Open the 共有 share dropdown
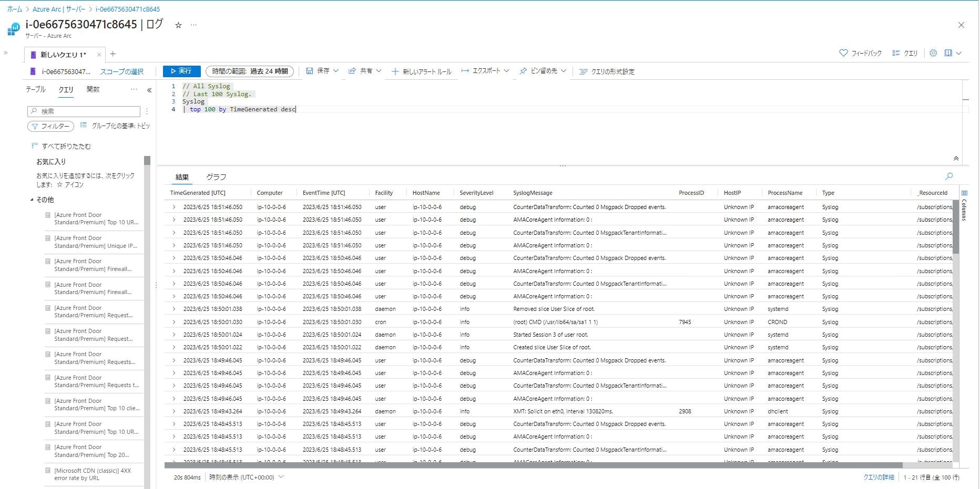The width and height of the screenshot is (980, 489). (365, 71)
